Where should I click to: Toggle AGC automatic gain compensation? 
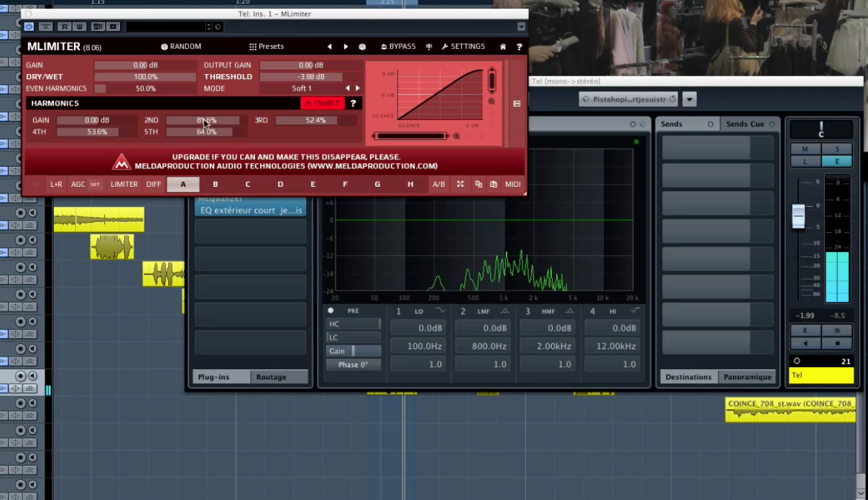click(78, 185)
